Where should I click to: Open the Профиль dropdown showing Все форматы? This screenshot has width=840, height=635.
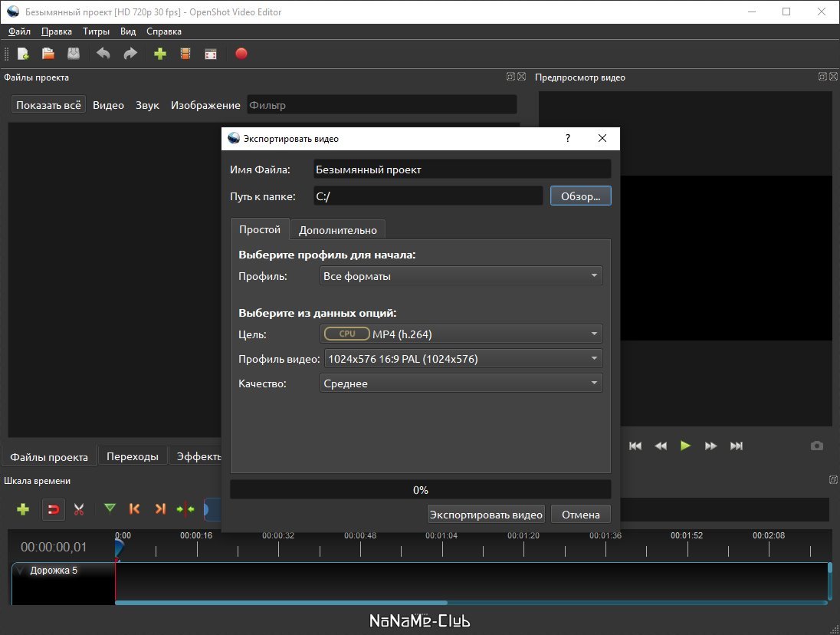(461, 276)
